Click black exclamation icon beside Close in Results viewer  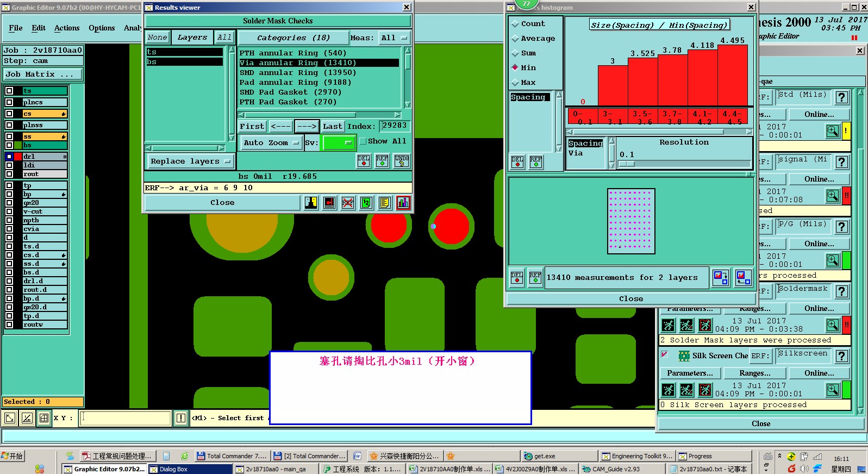coord(311,203)
